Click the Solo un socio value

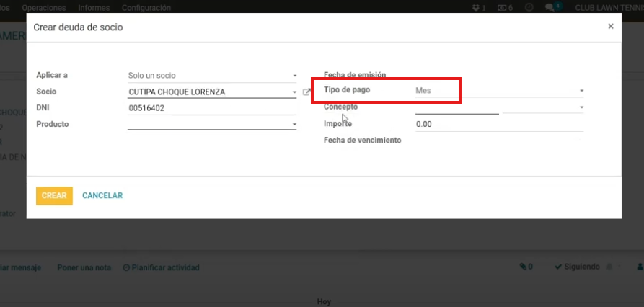[152, 76]
